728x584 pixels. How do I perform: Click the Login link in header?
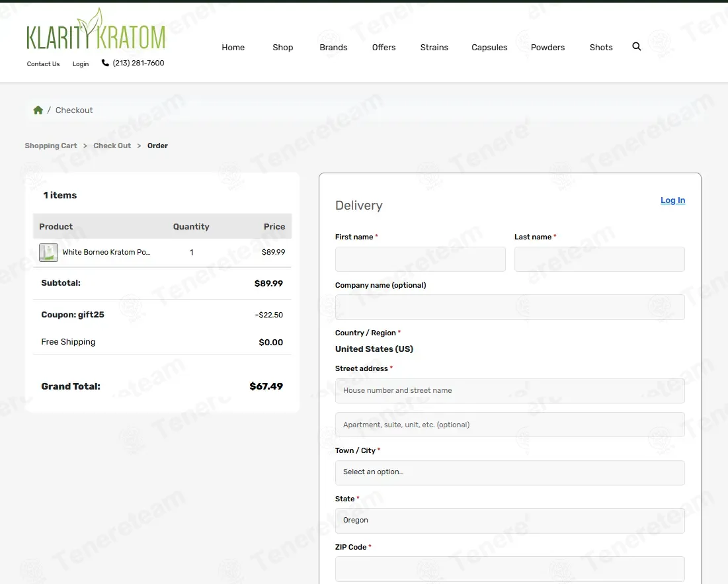[x=80, y=64]
